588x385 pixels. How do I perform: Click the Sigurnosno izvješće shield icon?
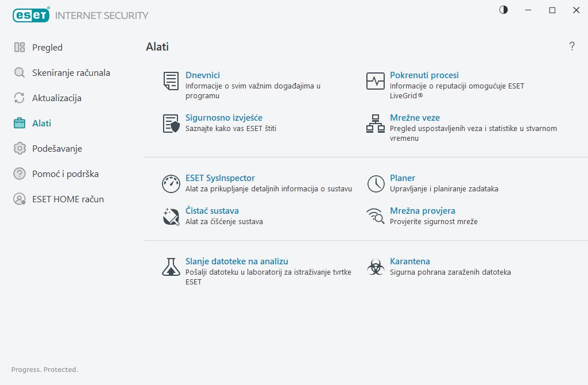click(171, 124)
